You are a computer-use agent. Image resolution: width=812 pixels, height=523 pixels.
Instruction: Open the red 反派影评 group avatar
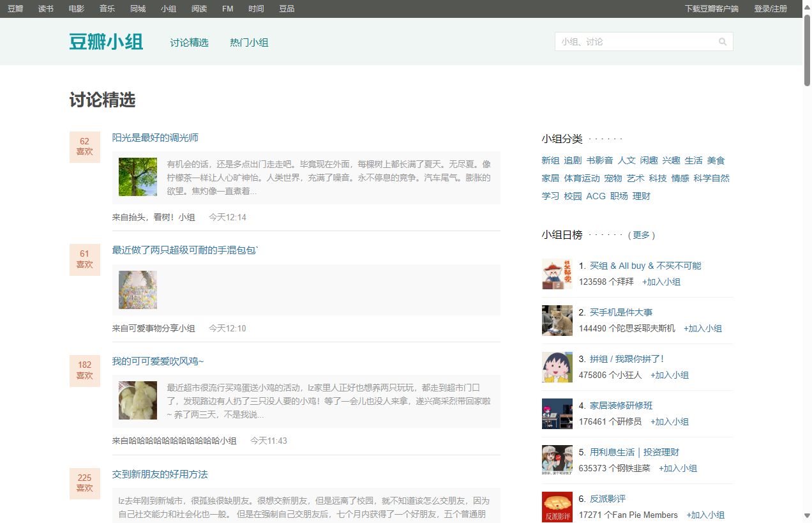[x=557, y=507]
